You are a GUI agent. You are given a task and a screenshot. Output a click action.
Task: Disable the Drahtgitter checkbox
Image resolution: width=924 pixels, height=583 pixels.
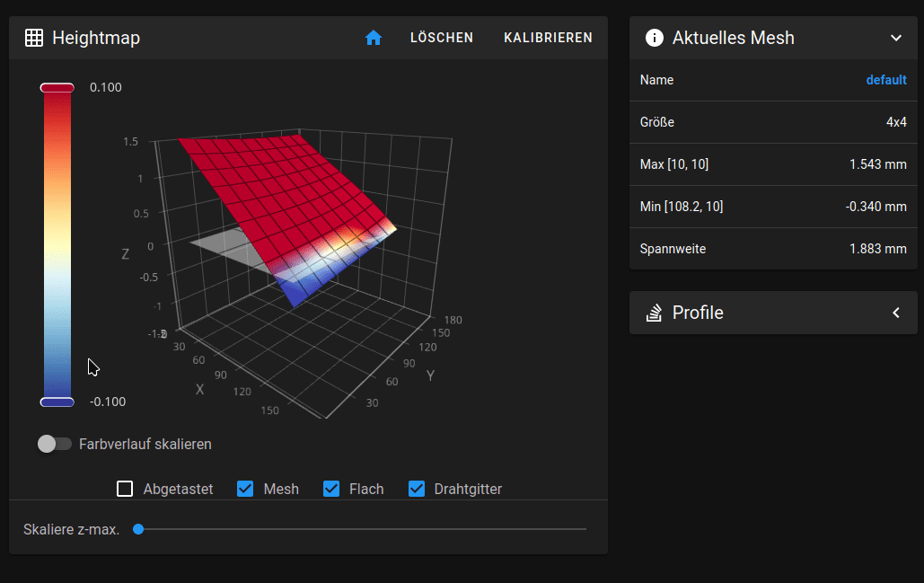pyautogui.click(x=417, y=489)
